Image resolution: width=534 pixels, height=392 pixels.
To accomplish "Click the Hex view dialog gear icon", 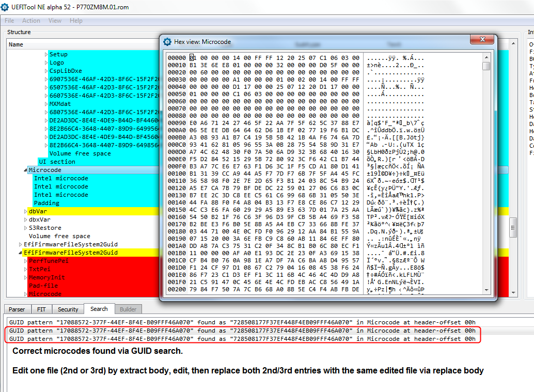I will (x=167, y=42).
